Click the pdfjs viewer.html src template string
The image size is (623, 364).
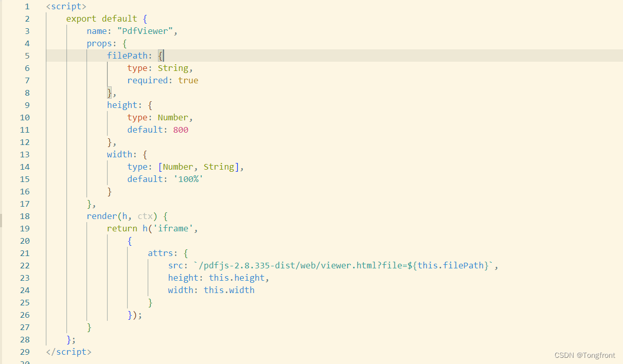click(344, 266)
